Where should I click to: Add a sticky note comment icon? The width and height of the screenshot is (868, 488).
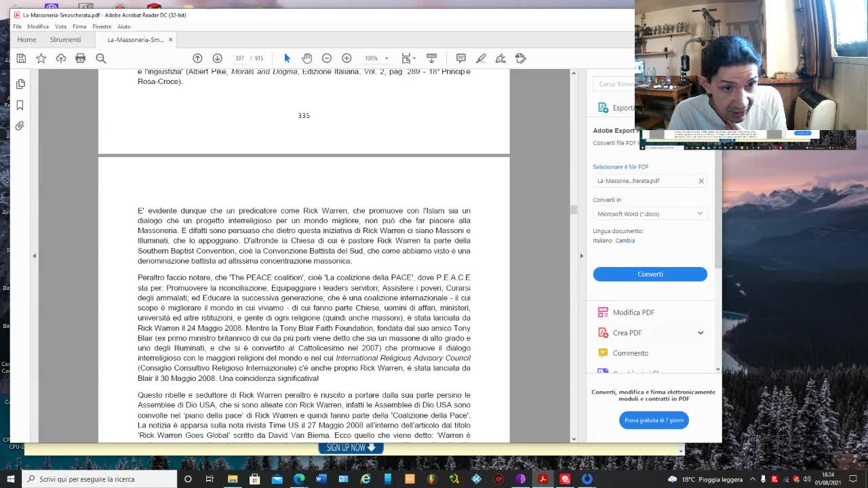click(461, 58)
